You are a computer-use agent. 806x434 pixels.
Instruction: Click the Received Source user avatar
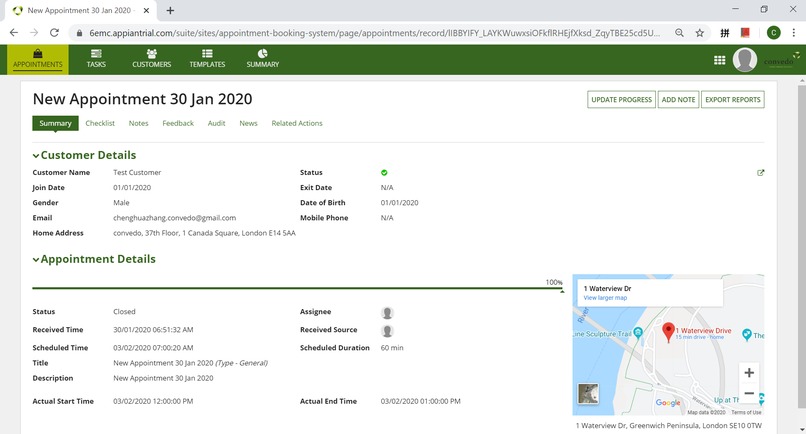(x=387, y=331)
